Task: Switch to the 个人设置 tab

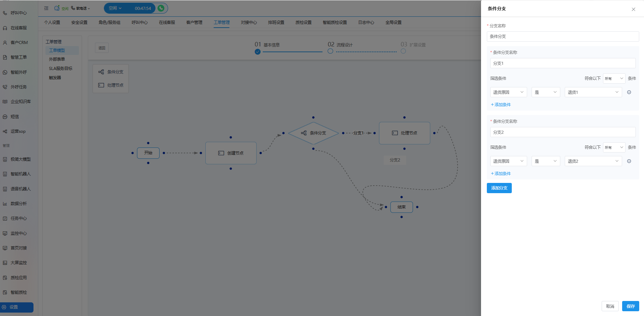Action: pyautogui.click(x=52, y=23)
